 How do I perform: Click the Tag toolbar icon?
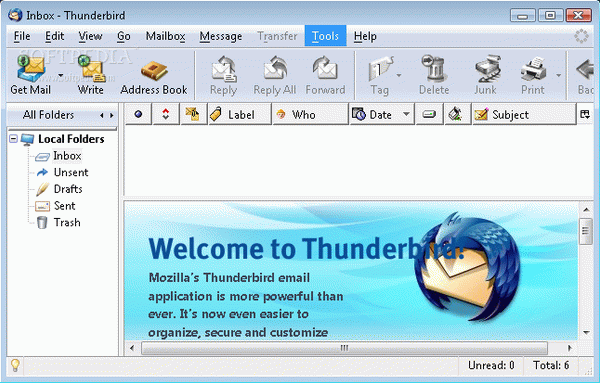click(x=380, y=69)
